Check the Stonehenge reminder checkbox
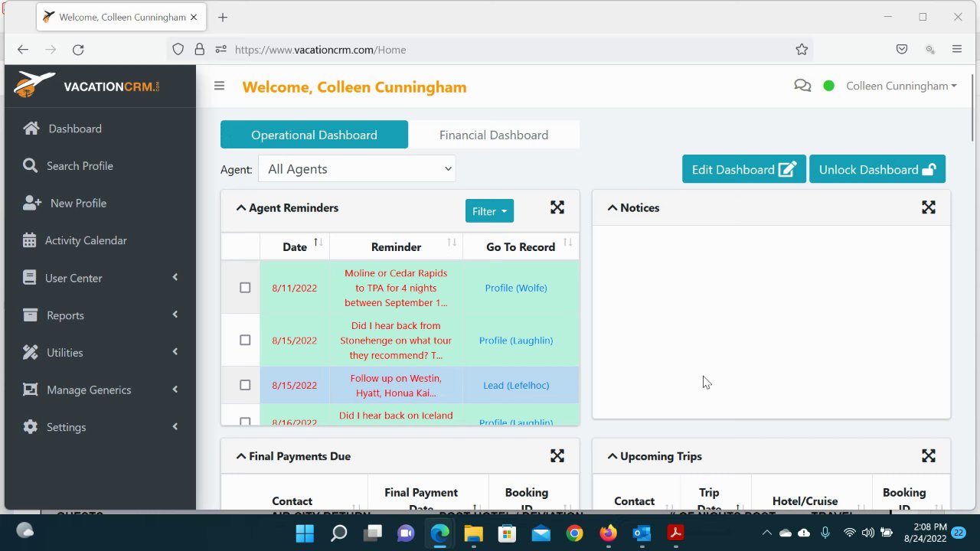The width and height of the screenshot is (980, 551). pos(245,340)
